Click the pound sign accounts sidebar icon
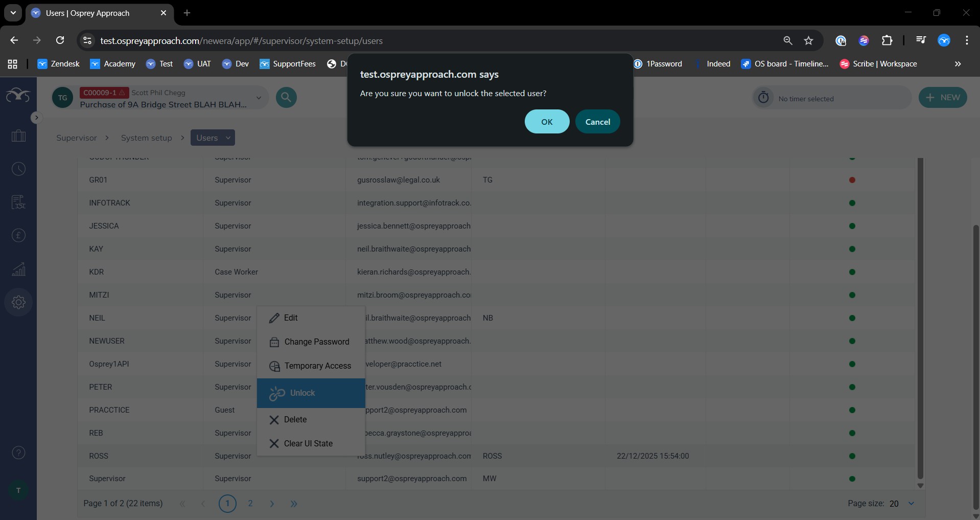Viewport: 980px width, 520px height. [x=18, y=235]
